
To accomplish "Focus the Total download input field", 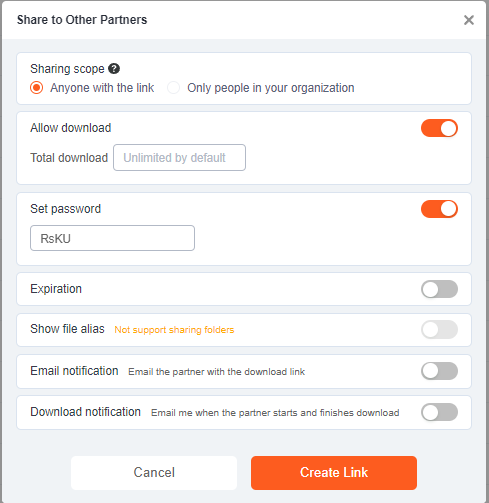I will pos(179,158).
